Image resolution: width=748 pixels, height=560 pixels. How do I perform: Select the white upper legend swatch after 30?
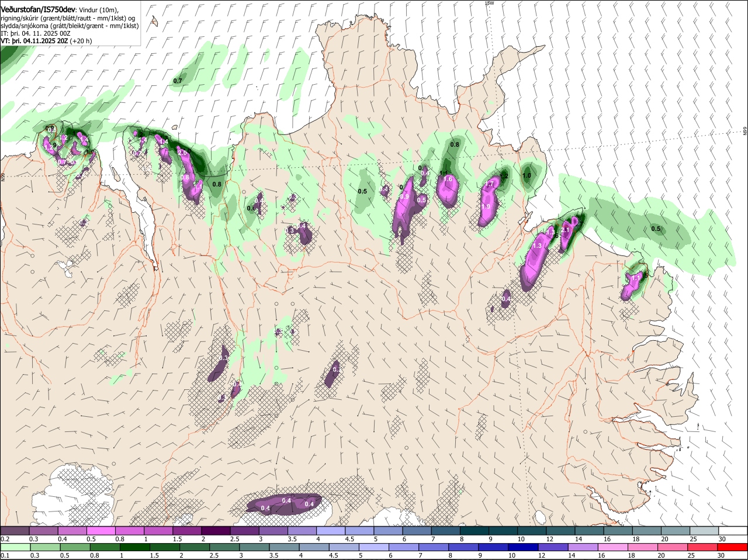pos(733,530)
